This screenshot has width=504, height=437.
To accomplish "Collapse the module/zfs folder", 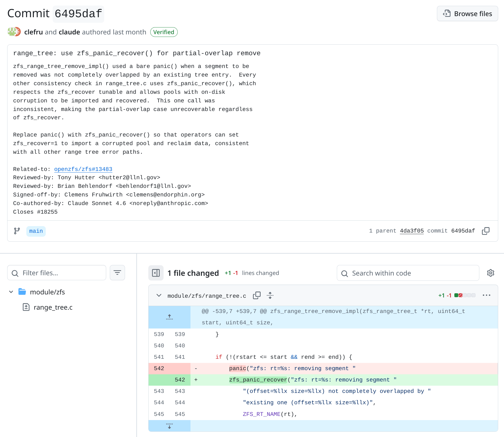I will (x=11, y=292).
